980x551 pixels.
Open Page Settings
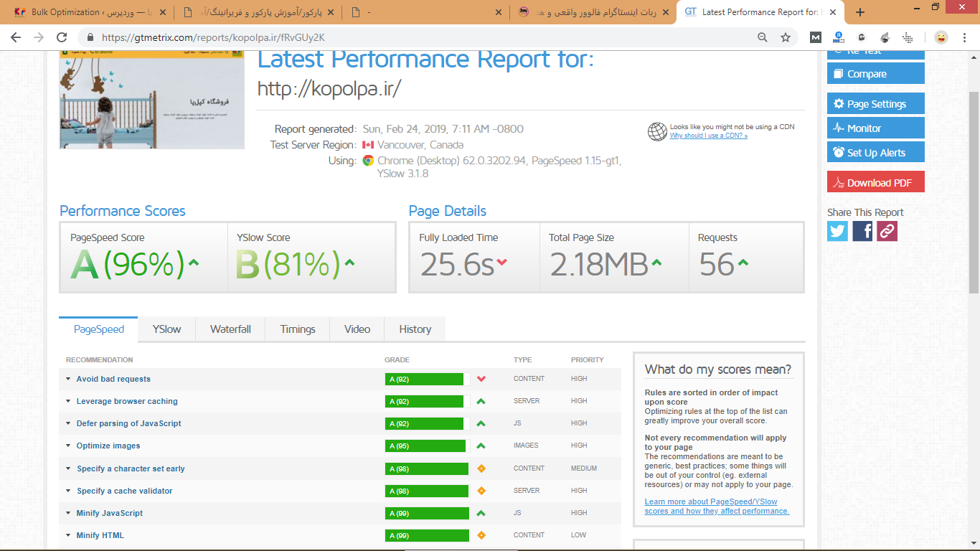click(x=876, y=104)
